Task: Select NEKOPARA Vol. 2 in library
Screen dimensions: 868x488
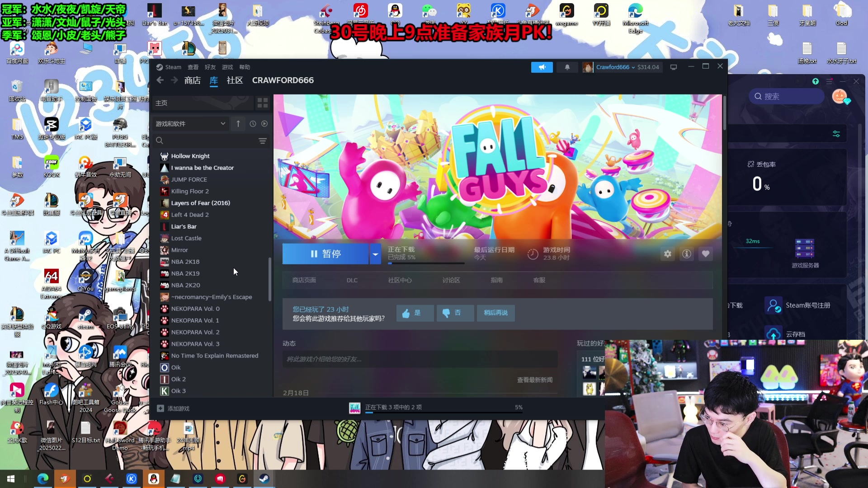Action: click(195, 332)
